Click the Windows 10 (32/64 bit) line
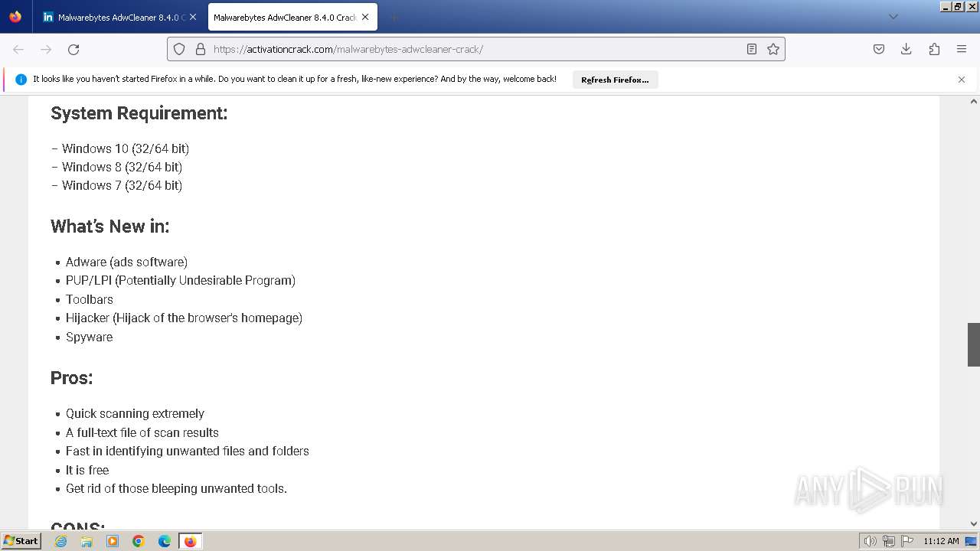 120,148
